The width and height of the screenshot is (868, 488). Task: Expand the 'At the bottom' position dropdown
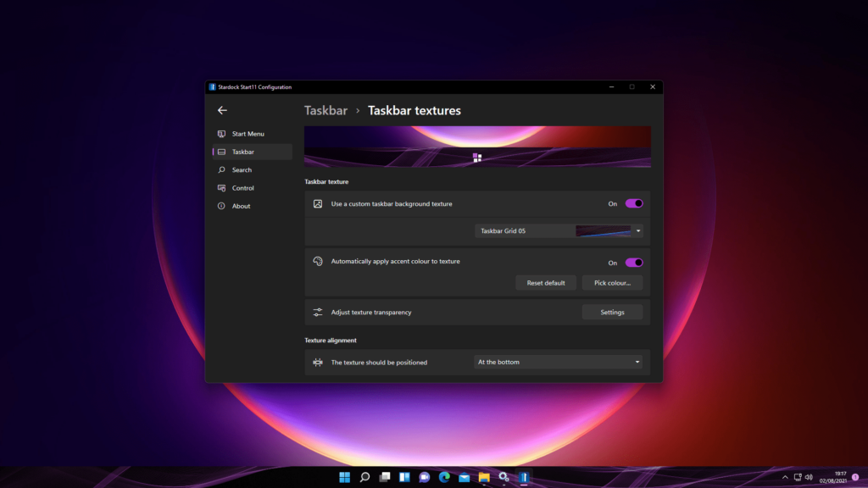pyautogui.click(x=558, y=362)
